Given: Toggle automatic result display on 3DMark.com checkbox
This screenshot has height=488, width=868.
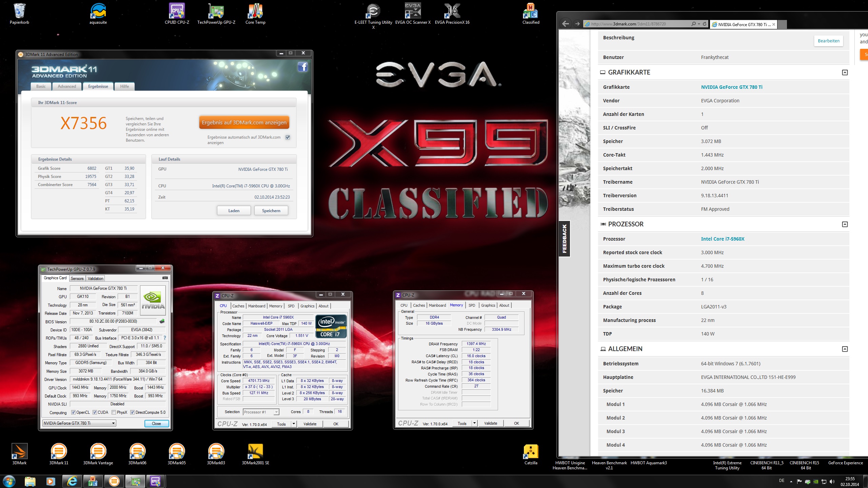Looking at the screenshot, I should (x=288, y=137).
